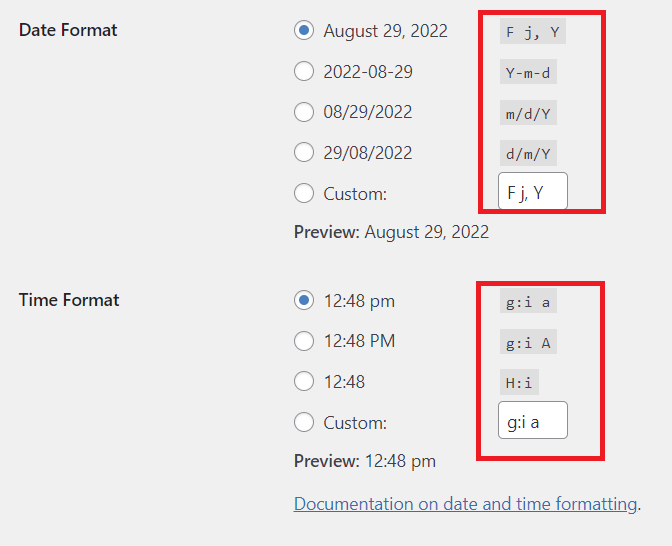Click the "F j, Y" gray format code label
672x546 pixels.
click(x=533, y=32)
